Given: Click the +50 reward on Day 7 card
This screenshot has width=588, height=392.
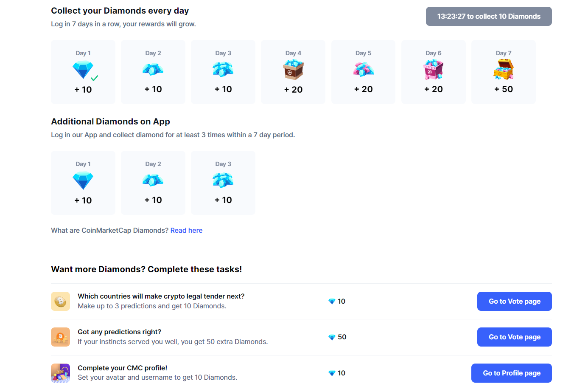Looking at the screenshot, I should click(503, 89).
